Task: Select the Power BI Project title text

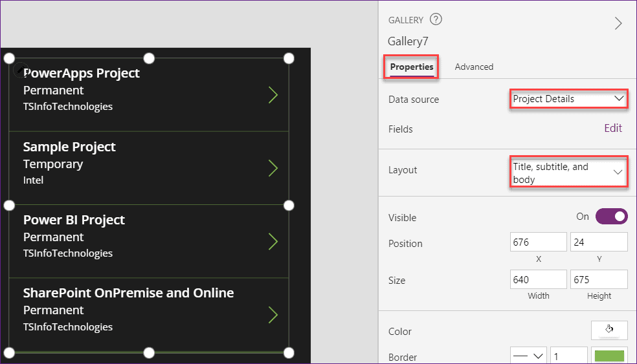Action: pyautogui.click(x=74, y=220)
